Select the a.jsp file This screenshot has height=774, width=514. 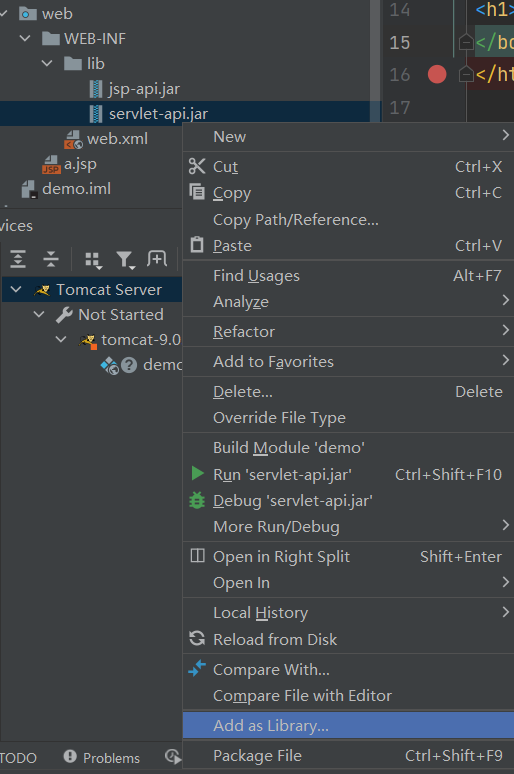(x=80, y=164)
